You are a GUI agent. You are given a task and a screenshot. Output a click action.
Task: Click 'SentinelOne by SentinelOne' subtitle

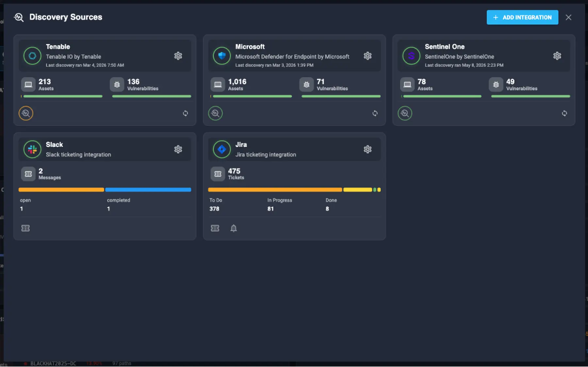(459, 57)
